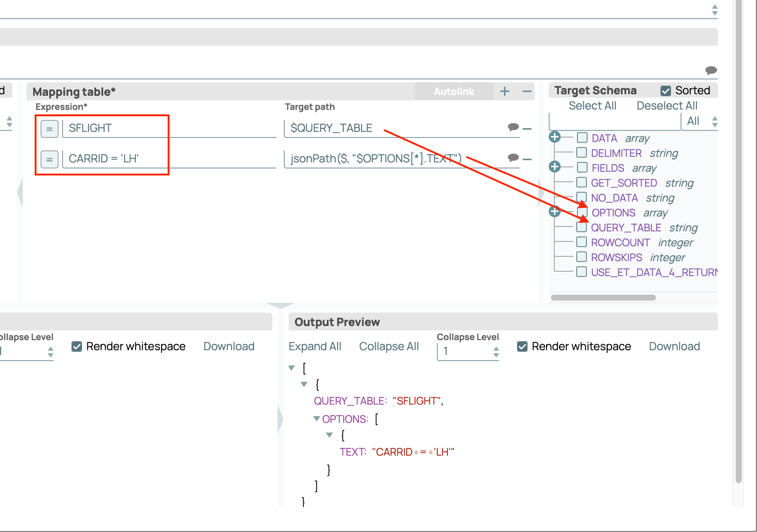Click comment bubble above Target Schema
This screenshot has width=757, height=532.
pyautogui.click(x=711, y=70)
